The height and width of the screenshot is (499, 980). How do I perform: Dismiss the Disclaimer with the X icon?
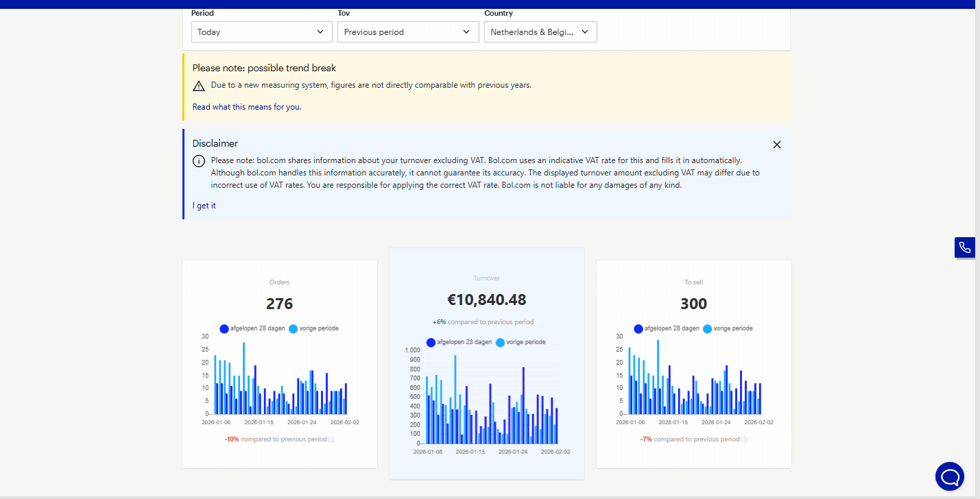[776, 145]
